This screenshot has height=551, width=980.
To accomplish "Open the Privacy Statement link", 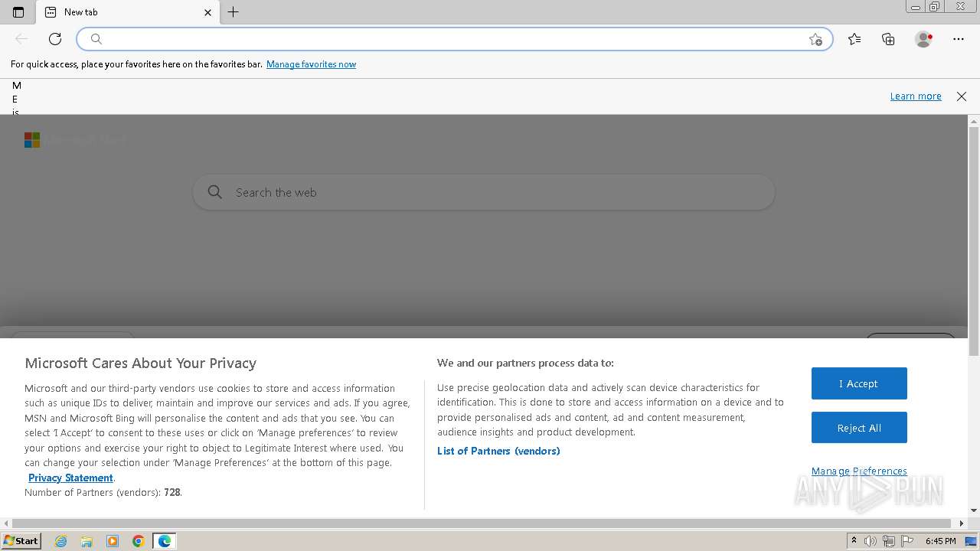I will pos(70,478).
